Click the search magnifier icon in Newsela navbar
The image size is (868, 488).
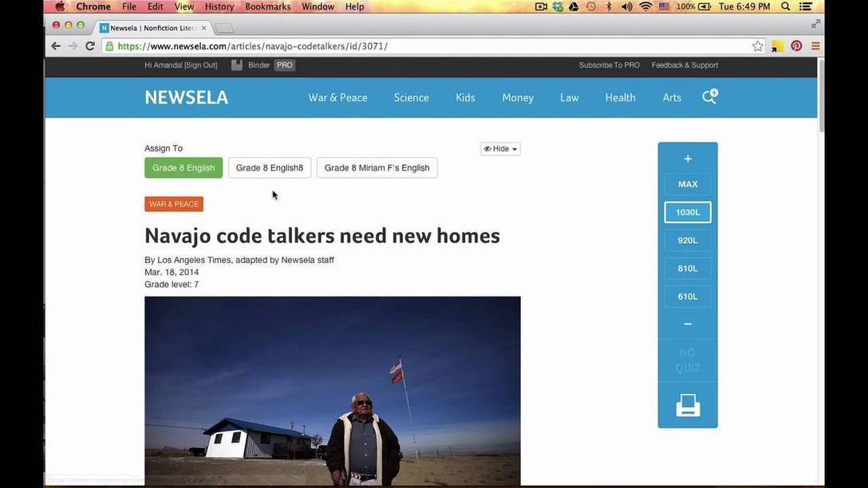pos(708,97)
